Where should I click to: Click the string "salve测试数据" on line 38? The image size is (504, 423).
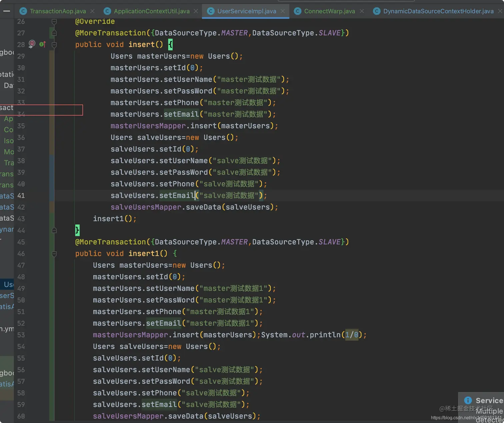click(242, 161)
